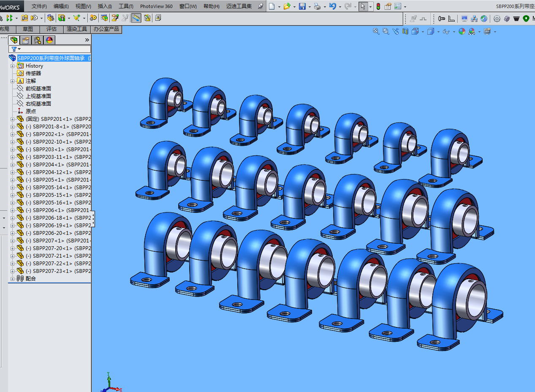
Task: Click the Edit Appearance color ball icon
Action: pos(462,31)
